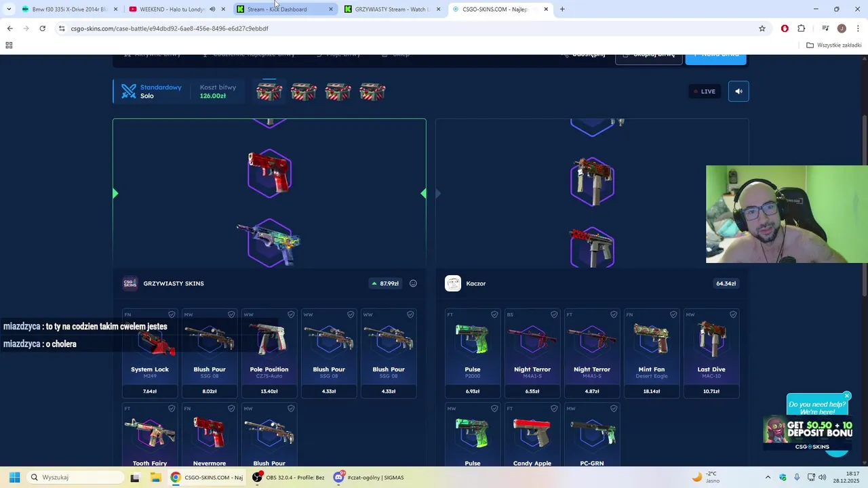Select the fourth case in the battle list

(x=372, y=91)
